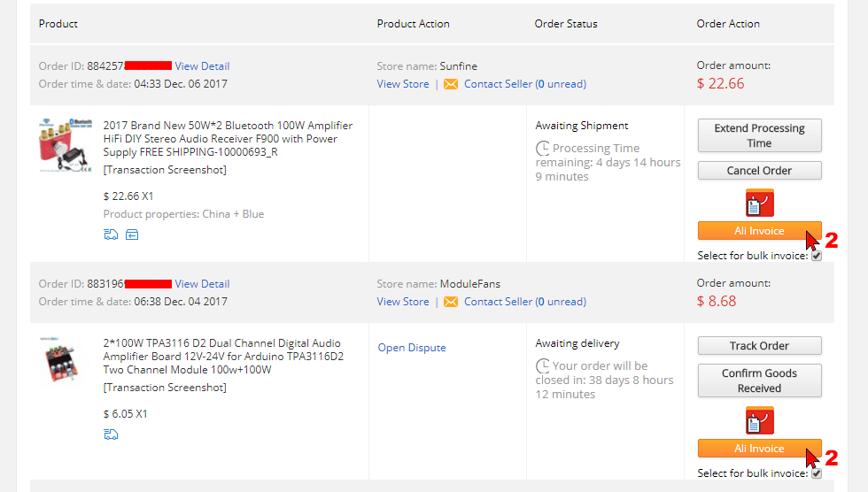Click Confirm Goods Received button

[x=760, y=381]
